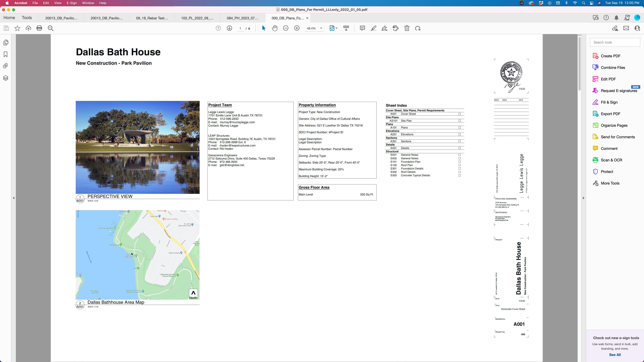Open the zoom level percentage dropdown
The image size is (644, 362).
[321, 28]
